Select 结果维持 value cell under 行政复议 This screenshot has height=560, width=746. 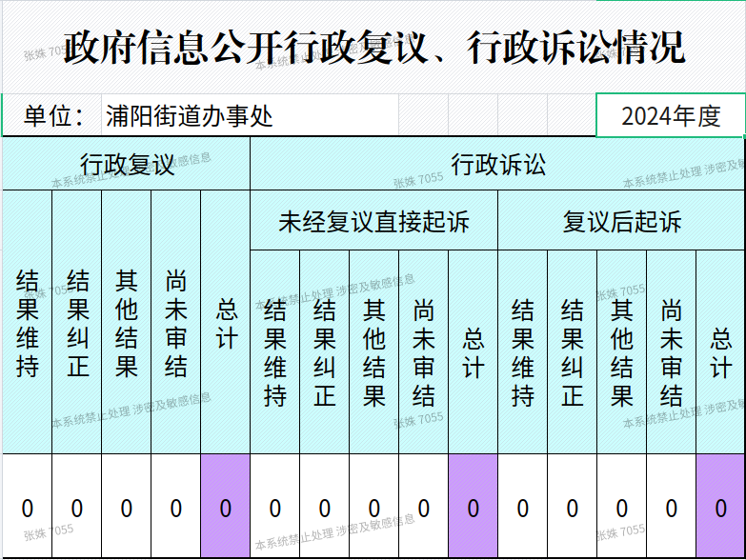[x=28, y=507]
